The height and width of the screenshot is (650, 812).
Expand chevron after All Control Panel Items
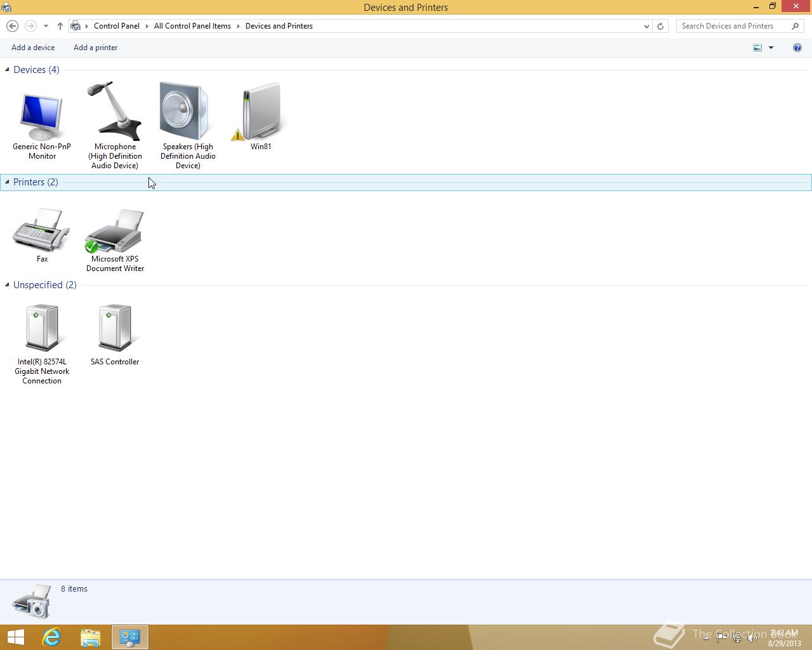pos(239,26)
